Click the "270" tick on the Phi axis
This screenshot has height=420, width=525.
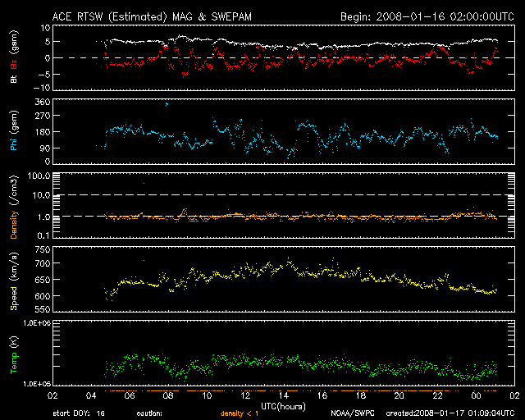43,116
